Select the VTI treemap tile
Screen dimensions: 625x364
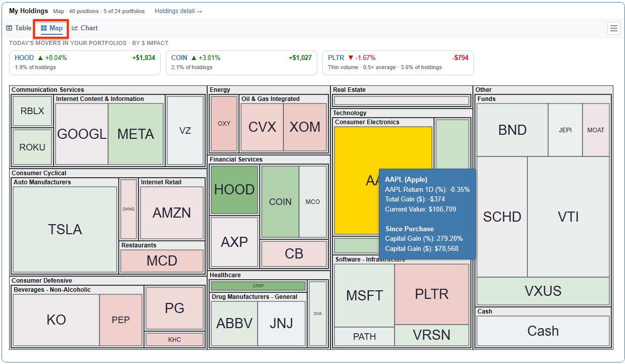click(x=568, y=217)
